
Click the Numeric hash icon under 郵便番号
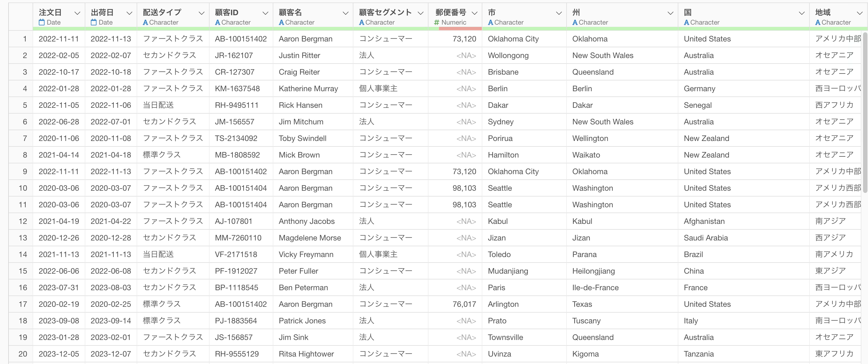(x=437, y=22)
